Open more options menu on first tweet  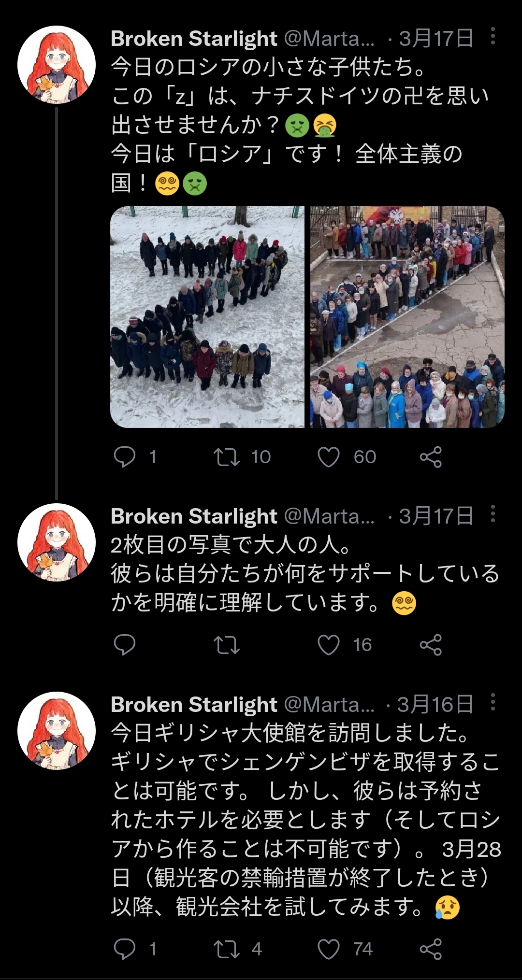493,36
